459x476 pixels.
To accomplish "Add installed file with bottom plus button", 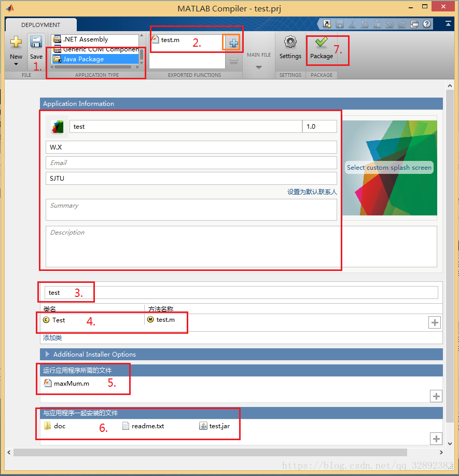I will (436, 439).
